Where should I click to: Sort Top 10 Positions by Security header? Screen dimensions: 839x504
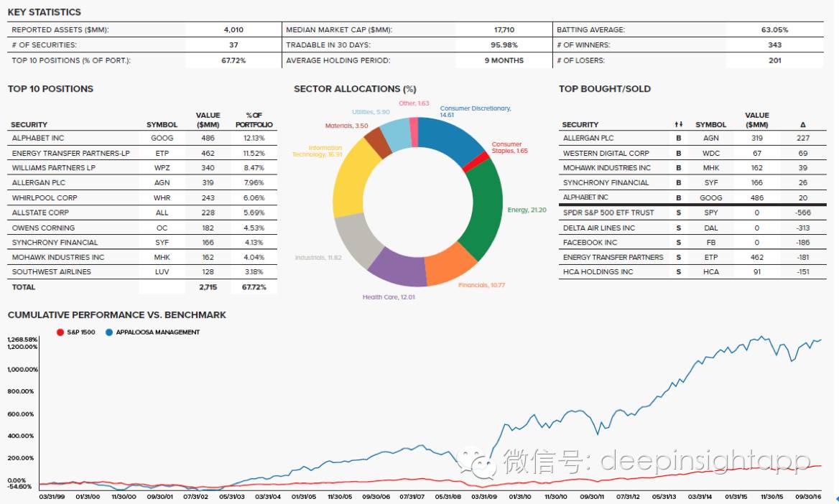(x=29, y=125)
